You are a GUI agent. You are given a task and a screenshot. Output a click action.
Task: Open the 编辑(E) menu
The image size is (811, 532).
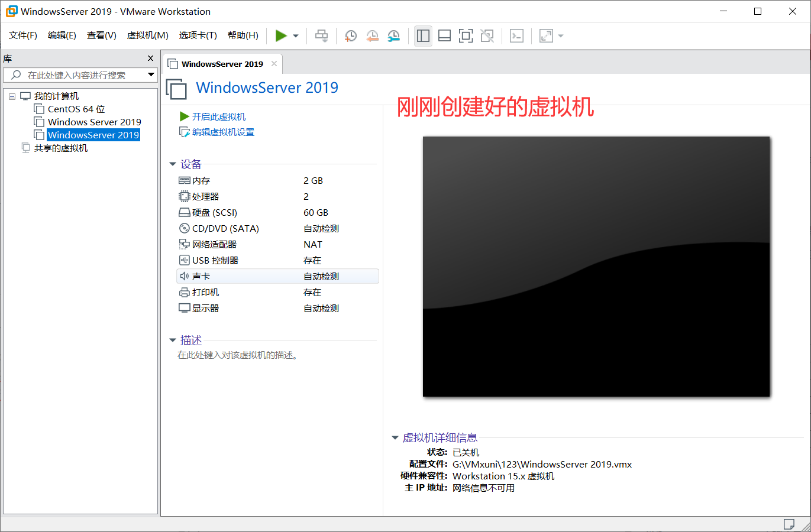coord(62,35)
